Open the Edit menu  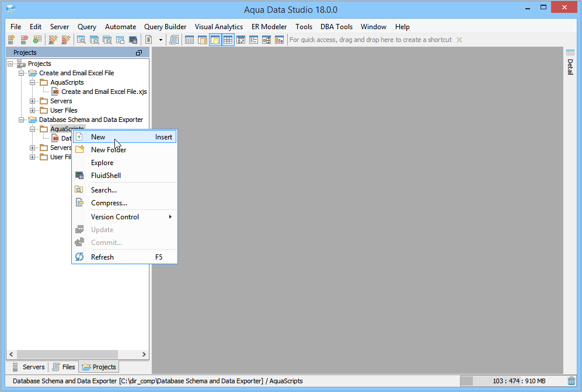[36, 27]
